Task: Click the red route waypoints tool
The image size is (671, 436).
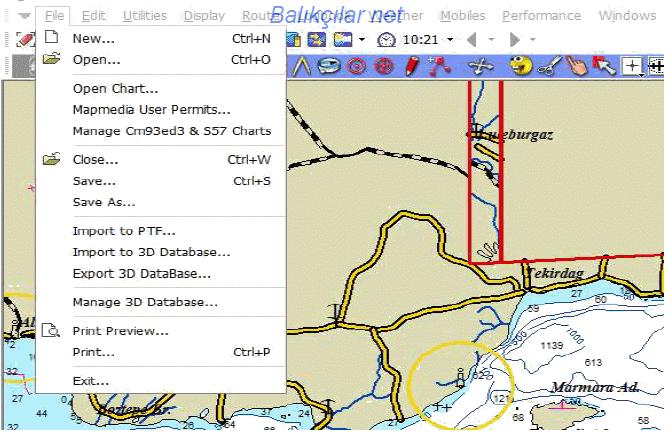Action: pos(438,66)
